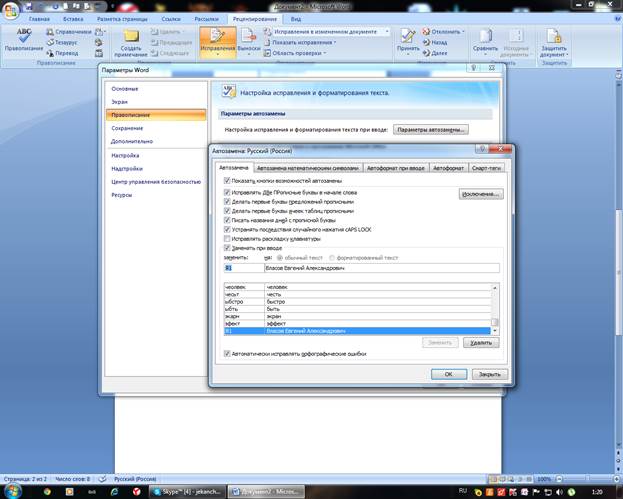
Task: Select Сохранение in Параметры Word sidebar
Action: click(127, 128)
